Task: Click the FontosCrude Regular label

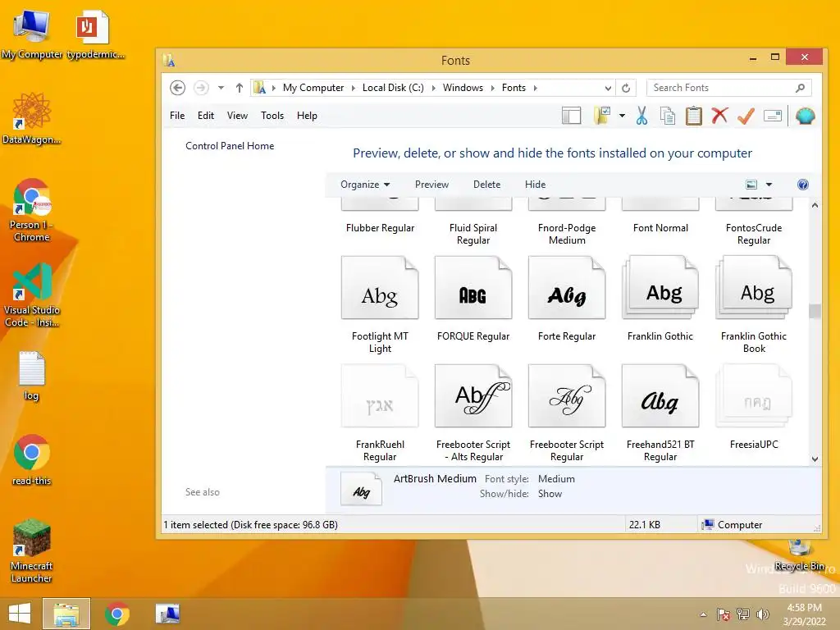Action: [754, 234]
